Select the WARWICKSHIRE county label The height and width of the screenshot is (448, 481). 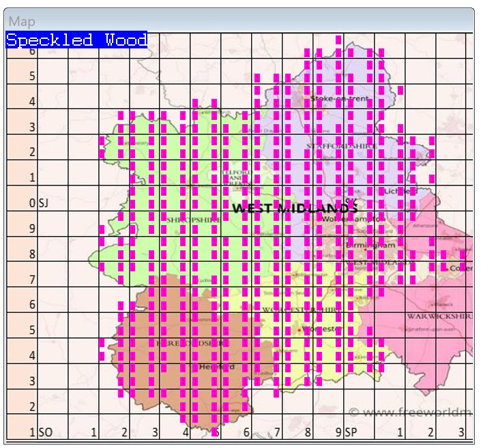pyautogui.click(x=439, y=316)
